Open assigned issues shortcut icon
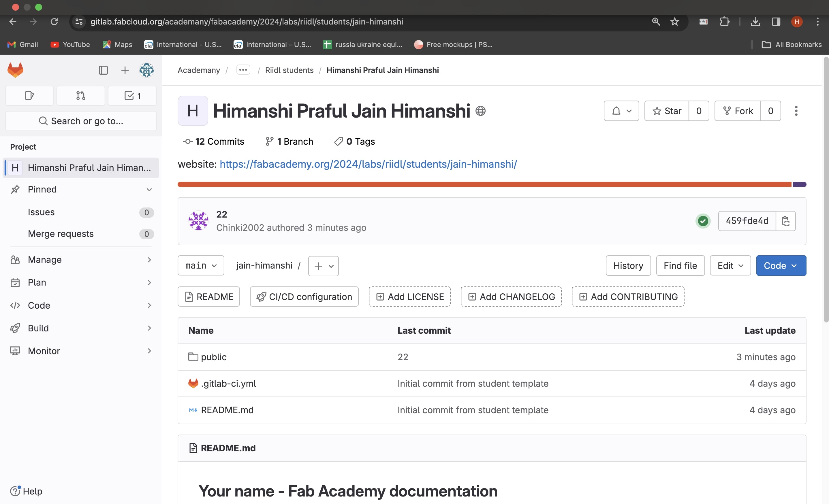The width and height of the screenshot is (829, 504). [x=29, y=96]
